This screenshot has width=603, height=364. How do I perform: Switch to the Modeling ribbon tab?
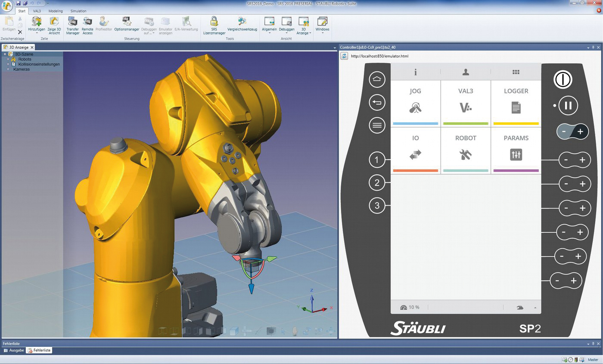click(x=55, y=11)
